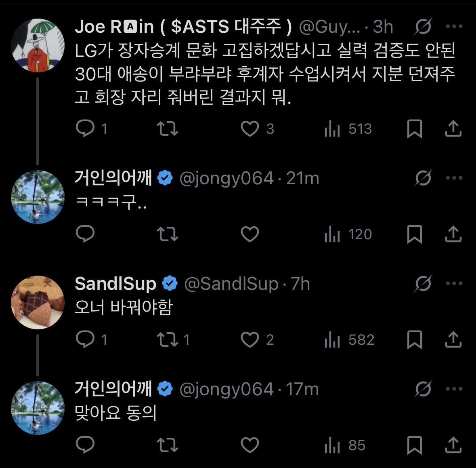
Task: Click the verified badge next to 거인의어깨
Action: 166,177
